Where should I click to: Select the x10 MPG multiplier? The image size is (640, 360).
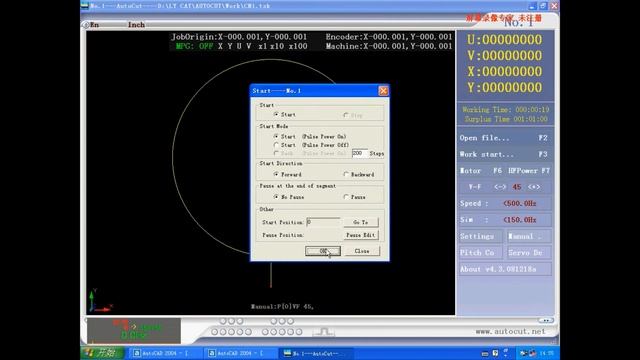277,46
